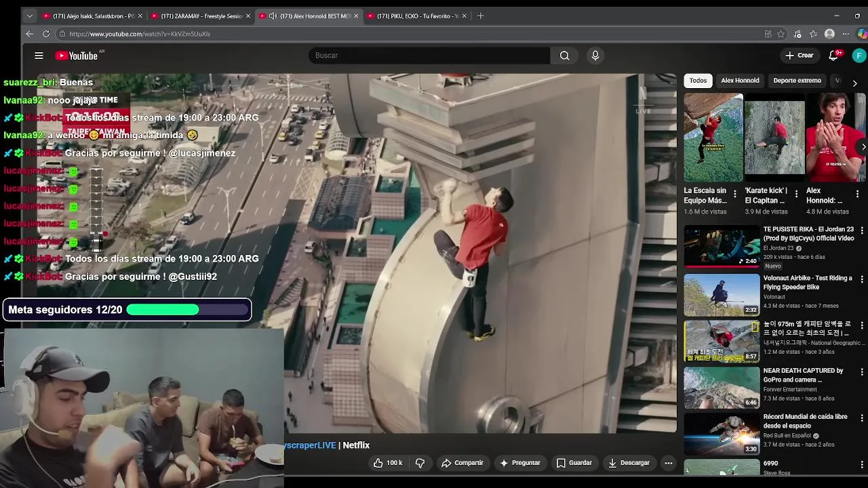The height and width of the screenshot is (488, 868).
Task: Go to the YouTube home logo
Action: click(77, 56)
